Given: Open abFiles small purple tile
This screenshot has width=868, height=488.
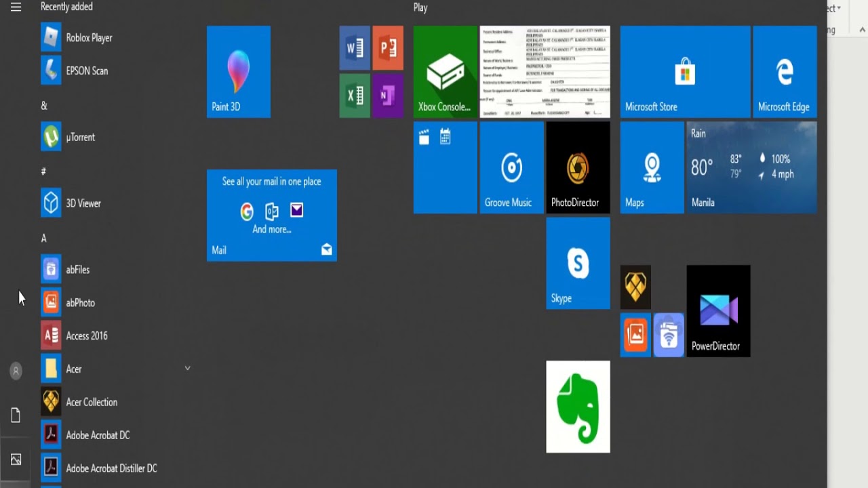Looking at the screenshot, I should pos(669,335).
